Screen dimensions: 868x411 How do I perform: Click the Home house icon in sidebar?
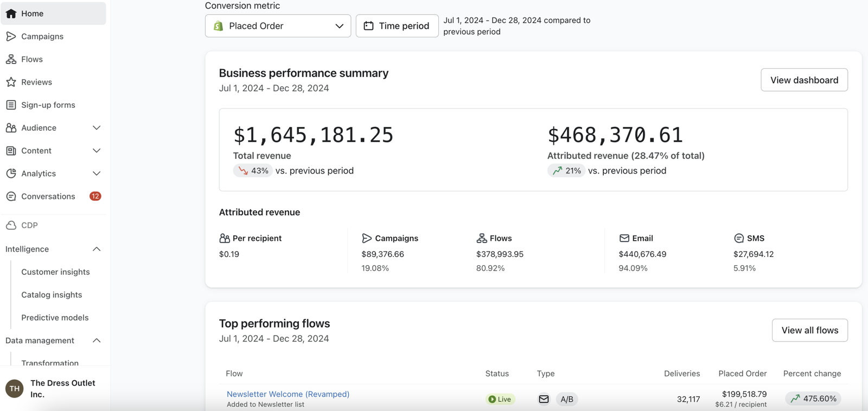(x=11, y=14)
